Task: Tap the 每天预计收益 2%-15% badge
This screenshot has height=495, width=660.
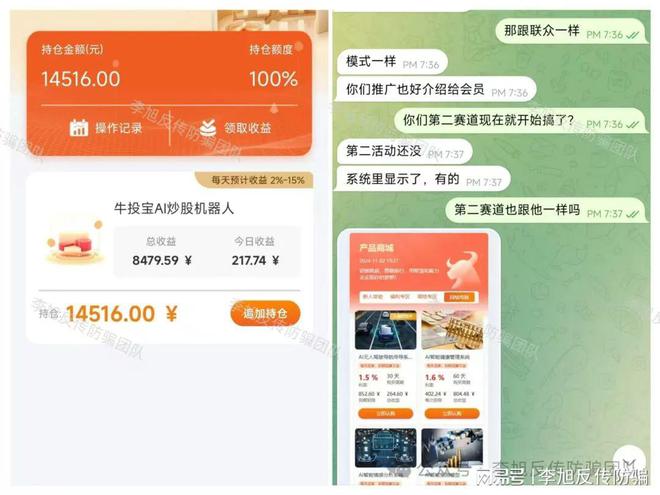Action: point(255,180)
